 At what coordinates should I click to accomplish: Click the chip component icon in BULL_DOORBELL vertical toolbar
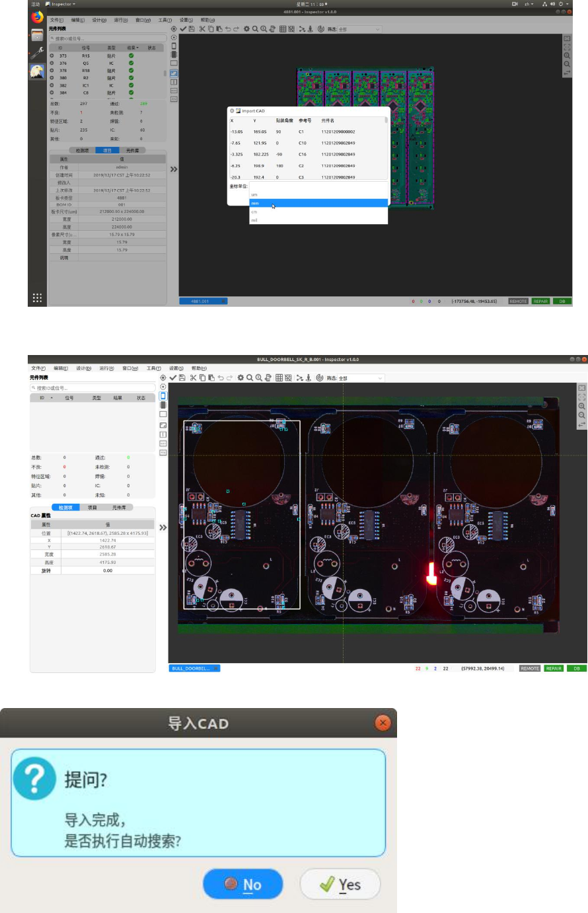(x=163, y=405)
